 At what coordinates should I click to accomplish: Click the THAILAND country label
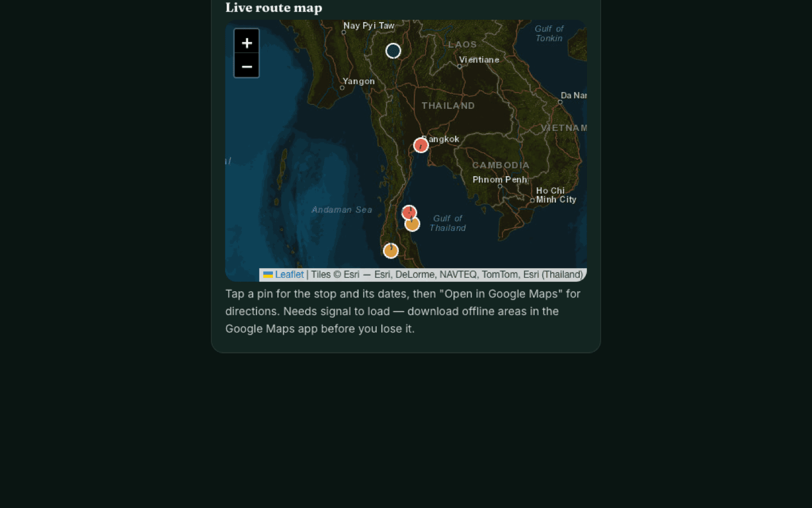pos(448,106)
